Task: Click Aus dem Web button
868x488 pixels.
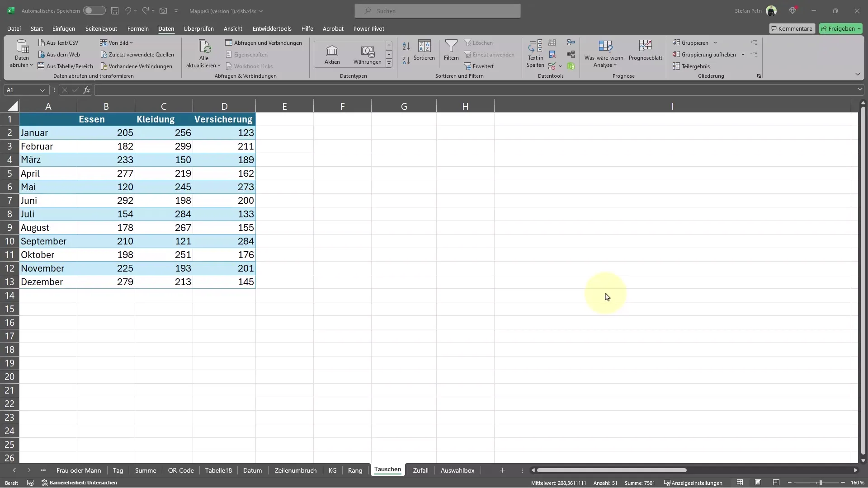Action: pos(59,54)
